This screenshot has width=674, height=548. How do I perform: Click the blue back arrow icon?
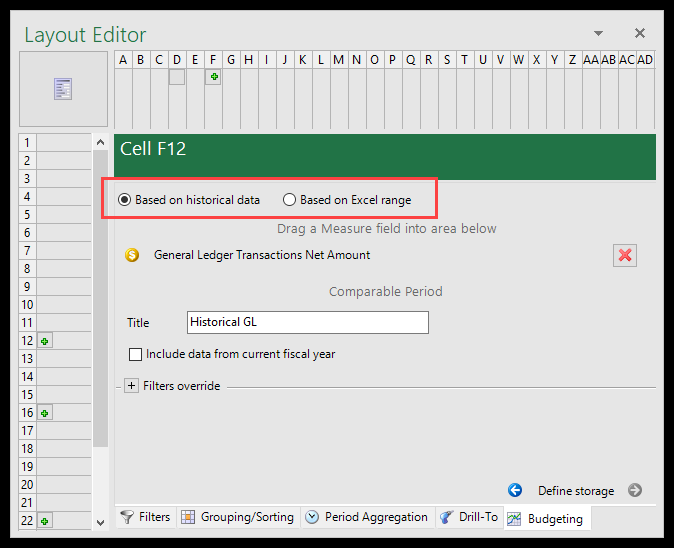(x=515, y=490)
